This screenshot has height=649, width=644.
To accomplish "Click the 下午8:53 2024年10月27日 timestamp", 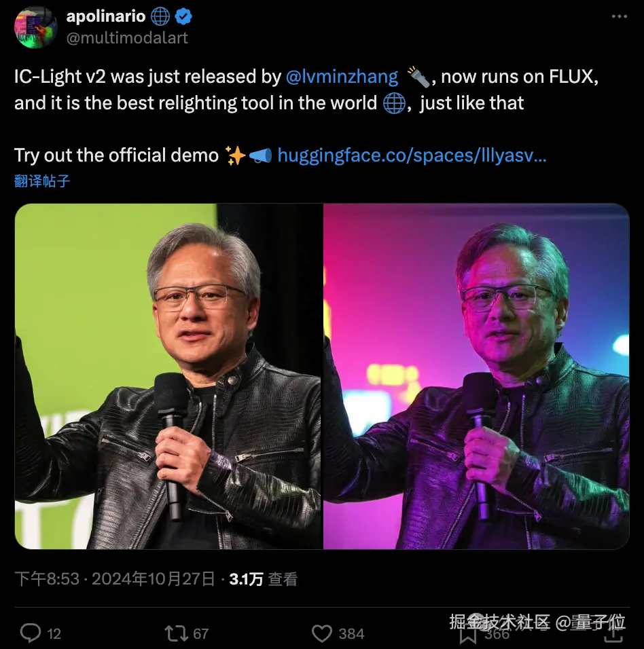I will pyautogui.click(x=115, y=578).
